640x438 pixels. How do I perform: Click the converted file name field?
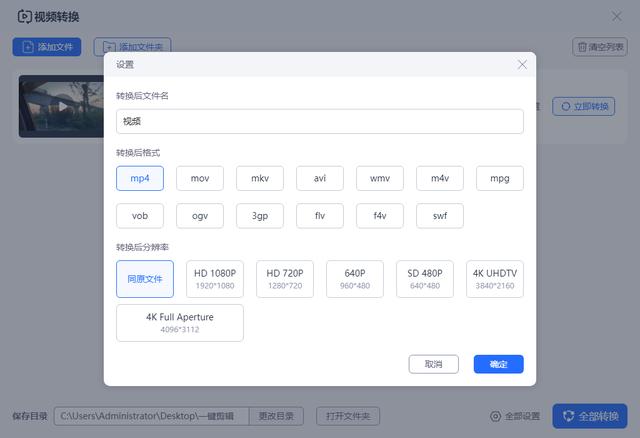coord(320,121)
